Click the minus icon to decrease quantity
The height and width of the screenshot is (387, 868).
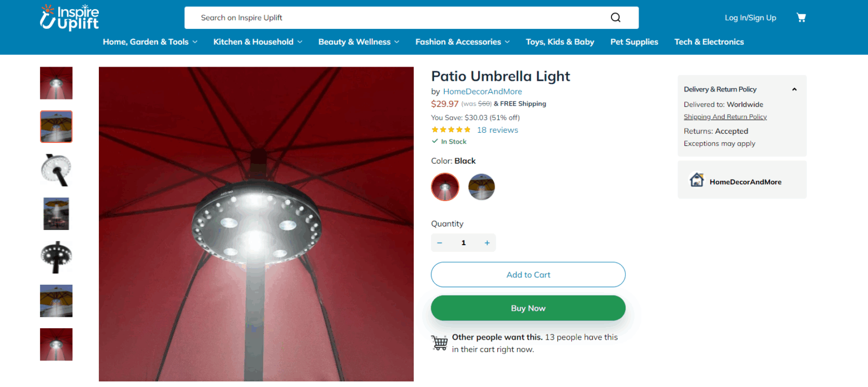click(x=440, y=242)
